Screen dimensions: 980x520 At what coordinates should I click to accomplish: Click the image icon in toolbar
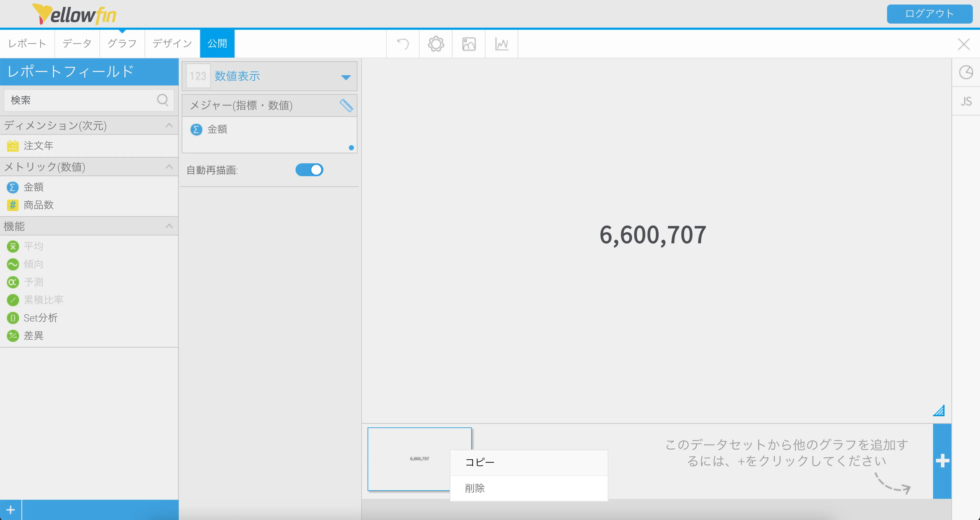[x=469, y=44]
